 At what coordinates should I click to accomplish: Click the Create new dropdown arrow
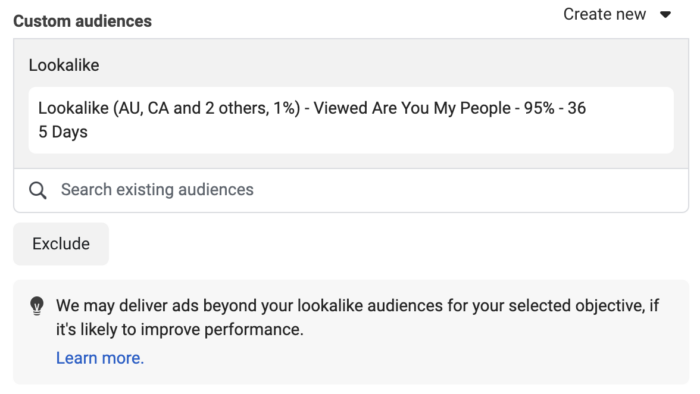click(665, 15)
